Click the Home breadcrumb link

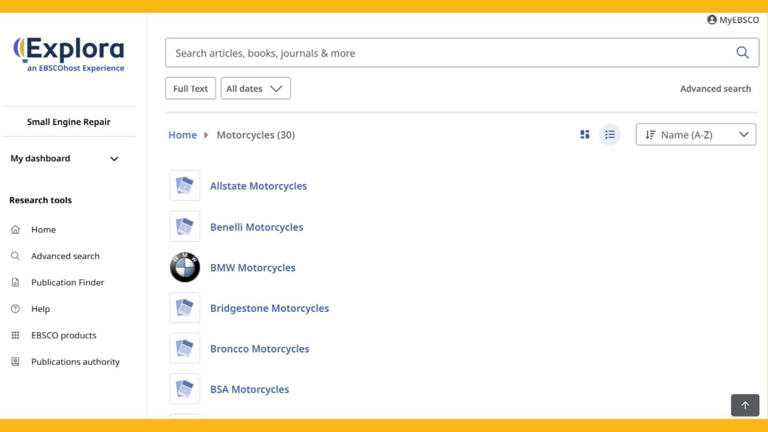tap(182, 135)
